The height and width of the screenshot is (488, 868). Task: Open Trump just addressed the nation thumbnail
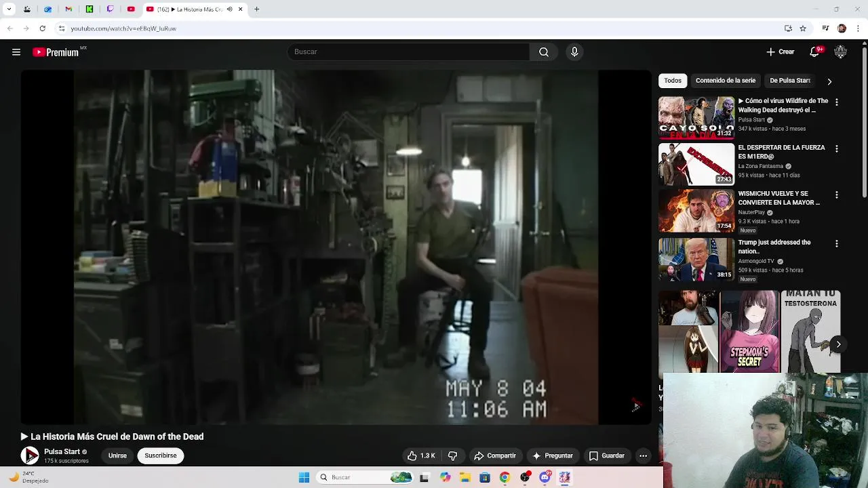[696, 259]
